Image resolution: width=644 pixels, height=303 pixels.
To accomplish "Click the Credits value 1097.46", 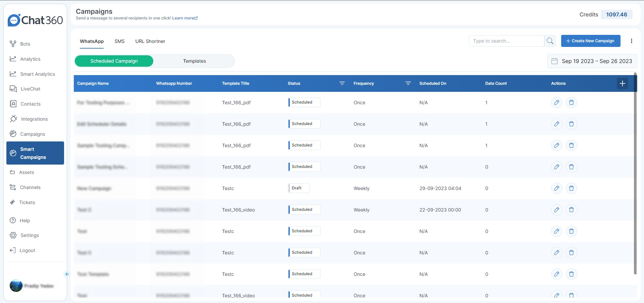I will (616, 14).
